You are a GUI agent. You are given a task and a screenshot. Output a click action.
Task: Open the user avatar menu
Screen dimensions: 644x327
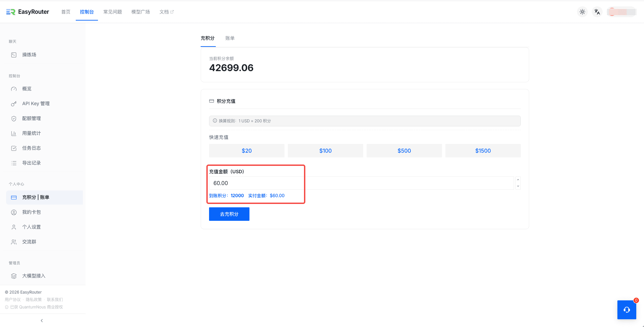621,12
